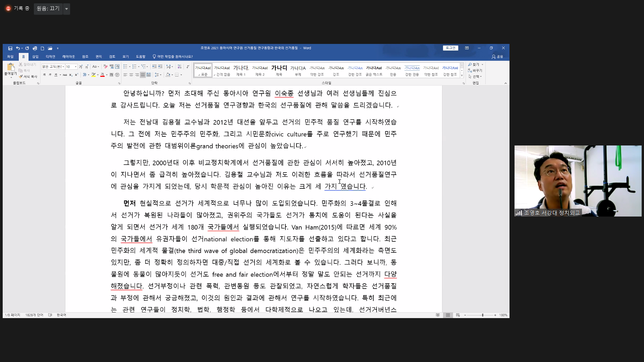Open the proofing check icon in the status bar
Screen dimensions: 644x362
(50, 315)
